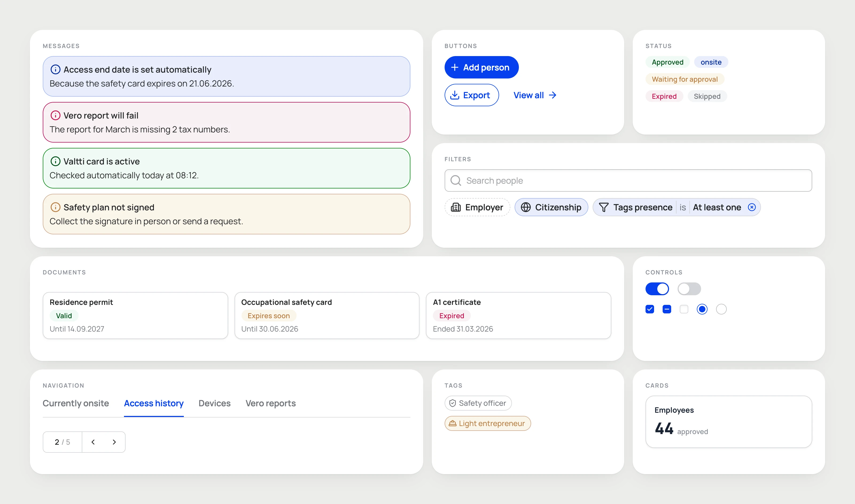Click the red alert icon beside Vero report will fail
The width and height of the screenshot is (855, 504).
coord(55,116)
